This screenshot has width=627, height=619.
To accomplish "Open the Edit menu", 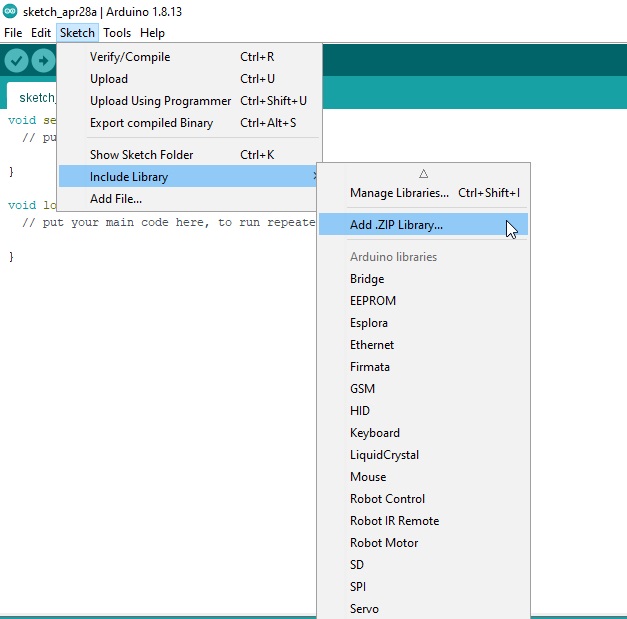I will (41, 33).
